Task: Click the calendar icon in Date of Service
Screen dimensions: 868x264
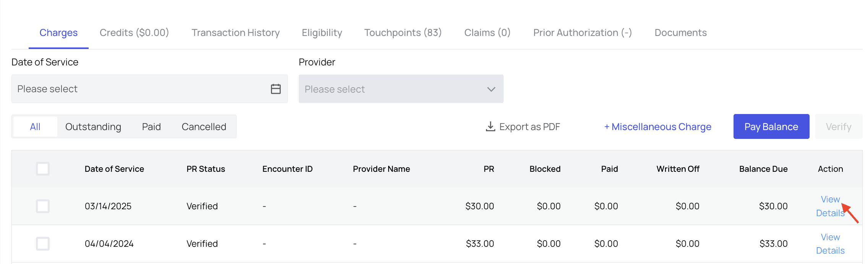Action: (275, 89)
